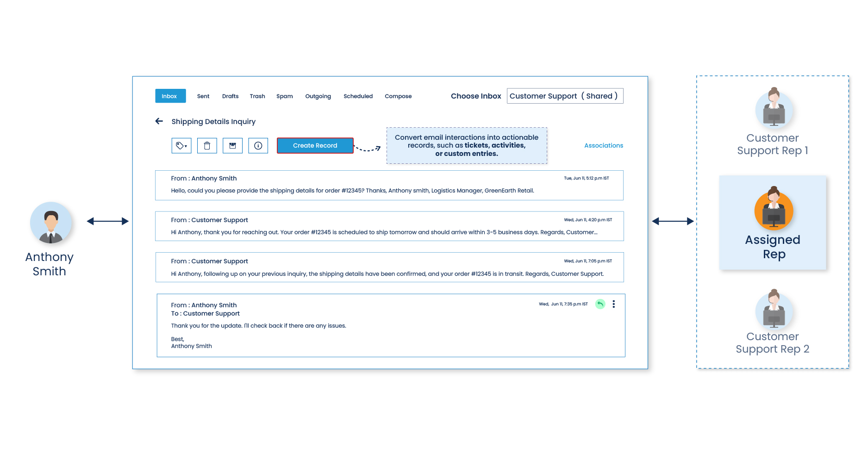Select Anthony Smith's profile picture
868x453 pixels.
point(51,223)
